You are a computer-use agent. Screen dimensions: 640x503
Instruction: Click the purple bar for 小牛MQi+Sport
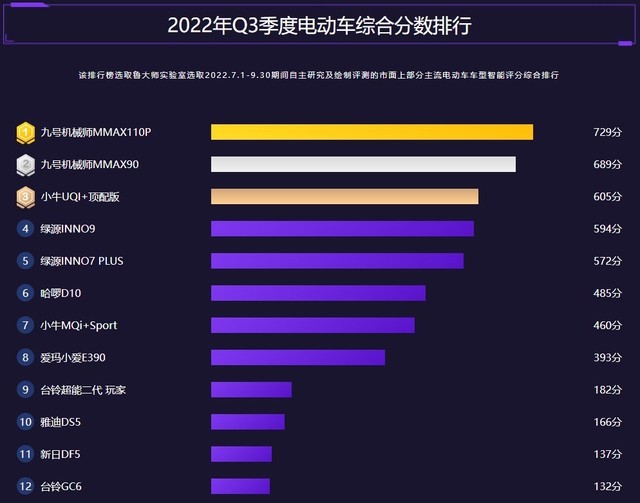[313, 325]
